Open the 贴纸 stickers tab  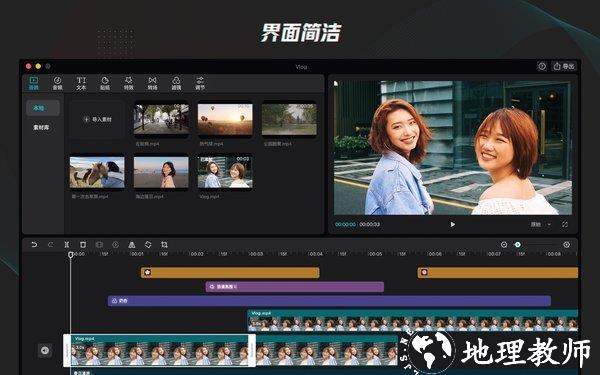tap(105, 83)
